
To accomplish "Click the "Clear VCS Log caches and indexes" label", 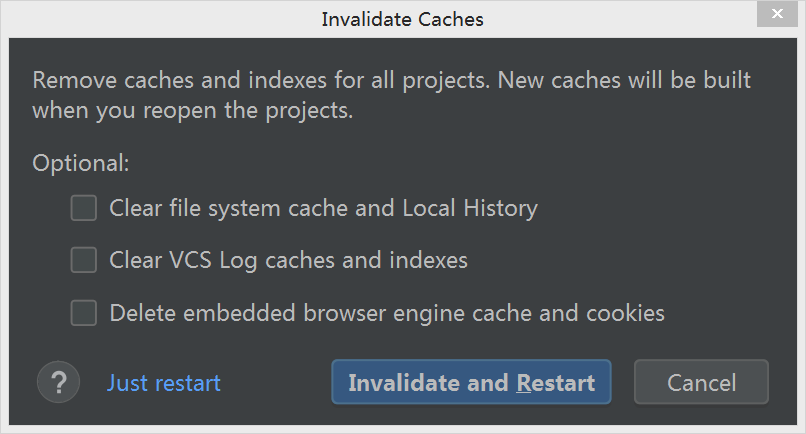I will [288, 261].
